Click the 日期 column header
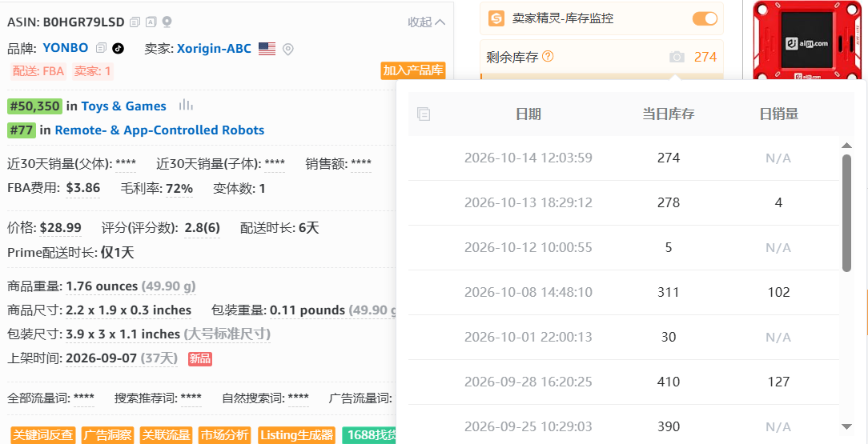 (x=528, y=114)
